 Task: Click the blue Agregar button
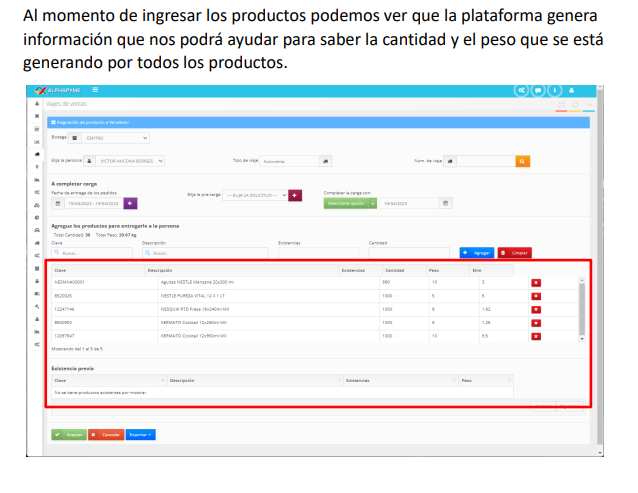click(476, 253)
